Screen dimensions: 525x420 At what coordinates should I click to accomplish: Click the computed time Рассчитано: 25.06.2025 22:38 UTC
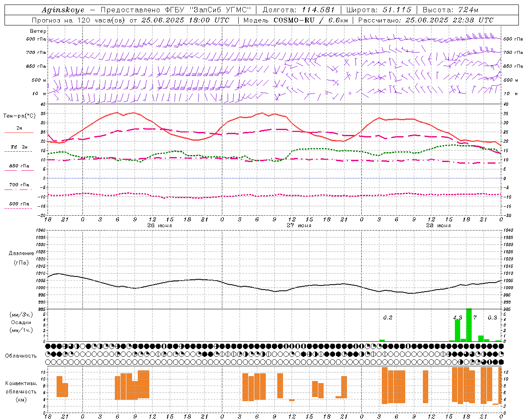coord(426,20)
